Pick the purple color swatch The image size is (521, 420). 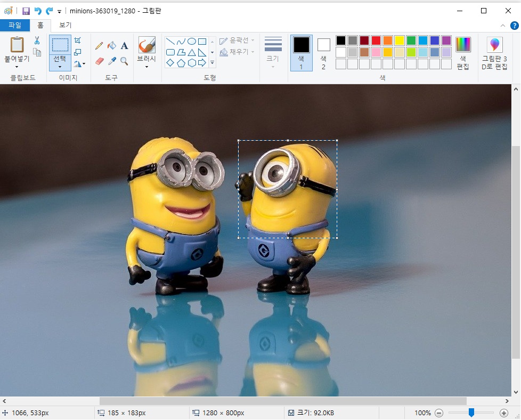point(446,41)
